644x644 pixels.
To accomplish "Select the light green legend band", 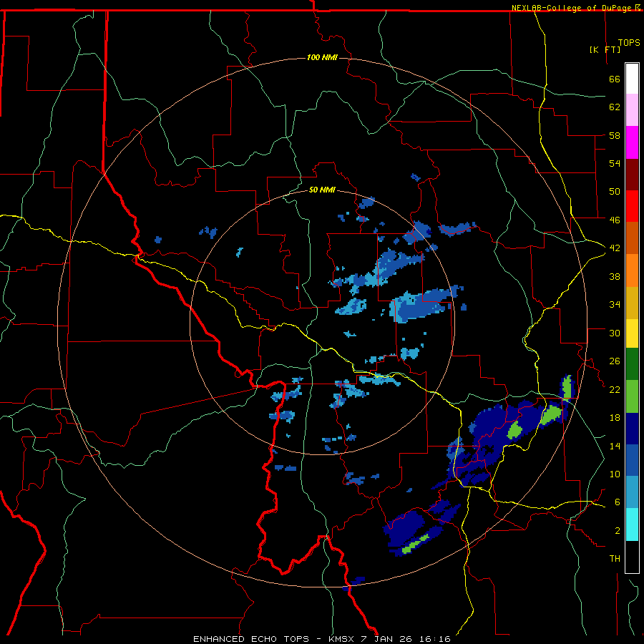I will (632, 396).
